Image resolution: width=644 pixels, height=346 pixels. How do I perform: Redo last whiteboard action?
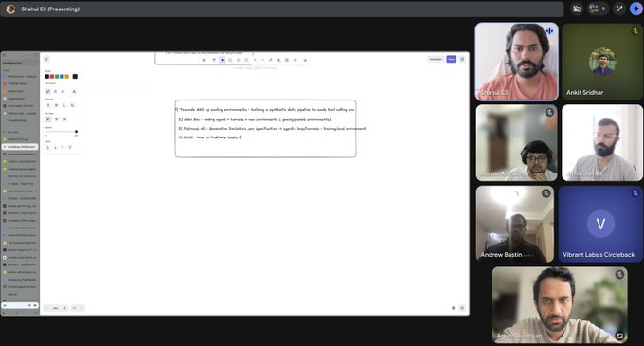pyautogui.click(x=81, y=308)
